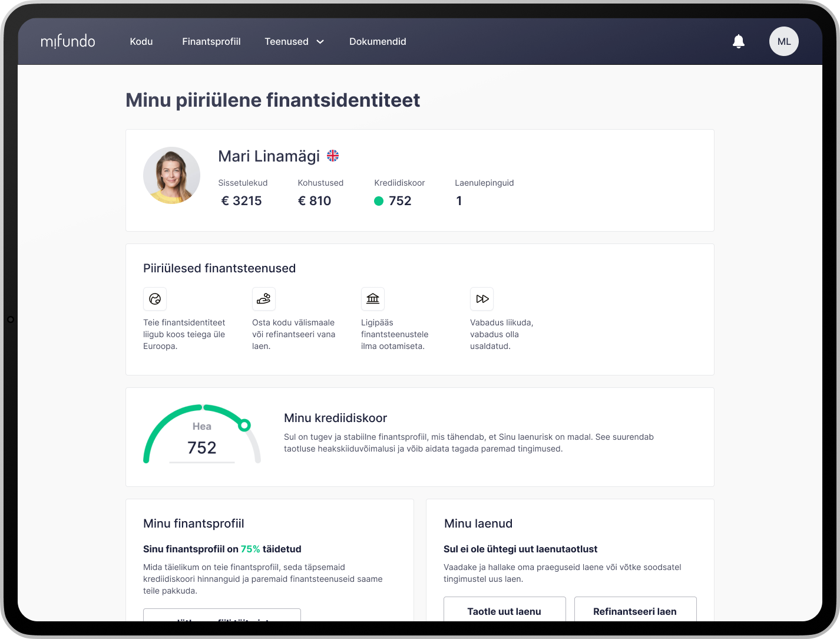Select the hand-with-coins home loan icon
Viewport: 840px width, 639px height.
pos(263,299)
